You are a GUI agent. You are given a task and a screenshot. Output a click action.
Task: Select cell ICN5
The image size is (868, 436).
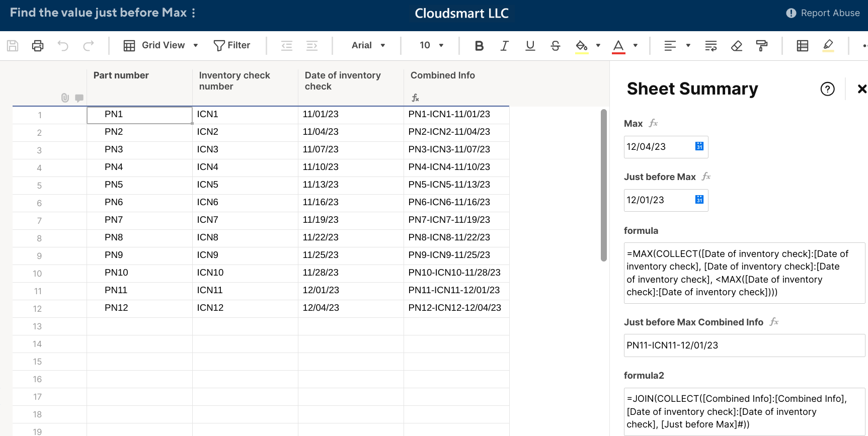click(245, 185)
